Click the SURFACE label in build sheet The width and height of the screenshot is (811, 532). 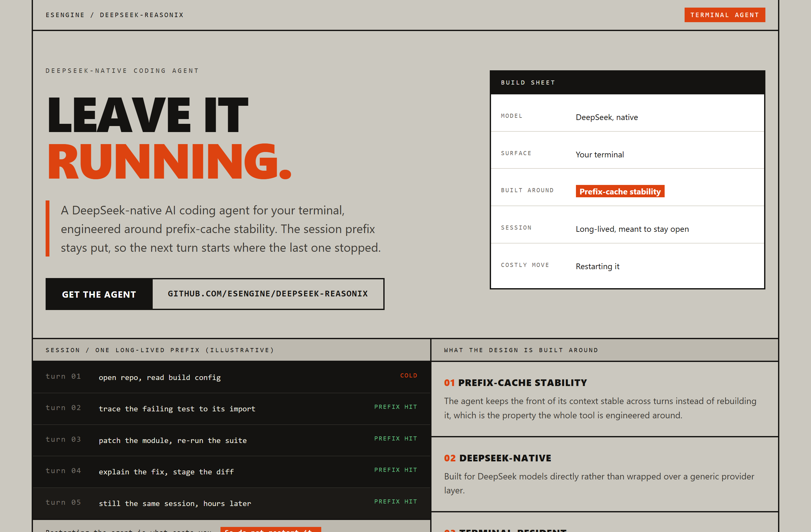pos(516,153)
